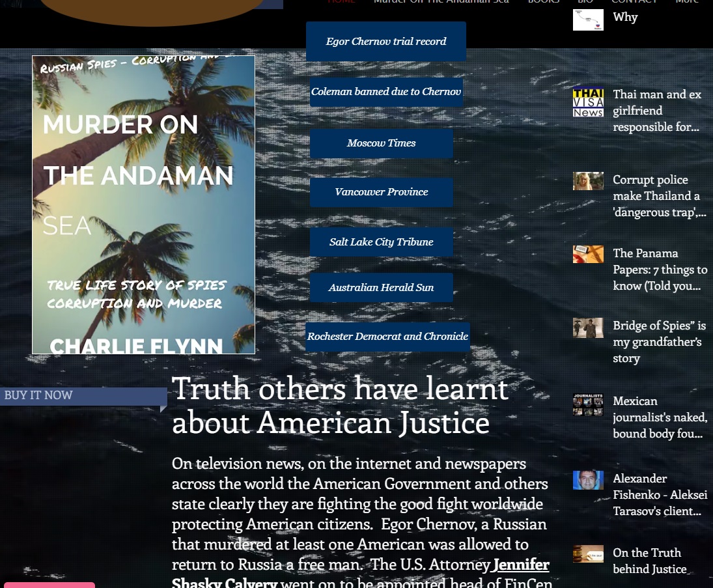
Task: Open Mexican journalist post thumbnail
Action: click(x=588, y=404)
